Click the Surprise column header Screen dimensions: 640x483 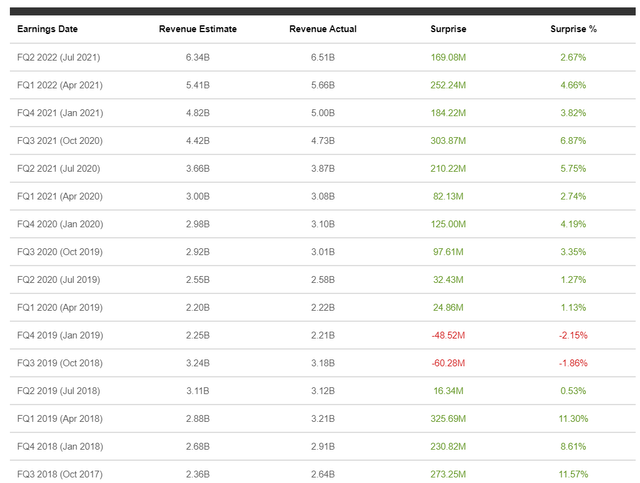(448, 29)
